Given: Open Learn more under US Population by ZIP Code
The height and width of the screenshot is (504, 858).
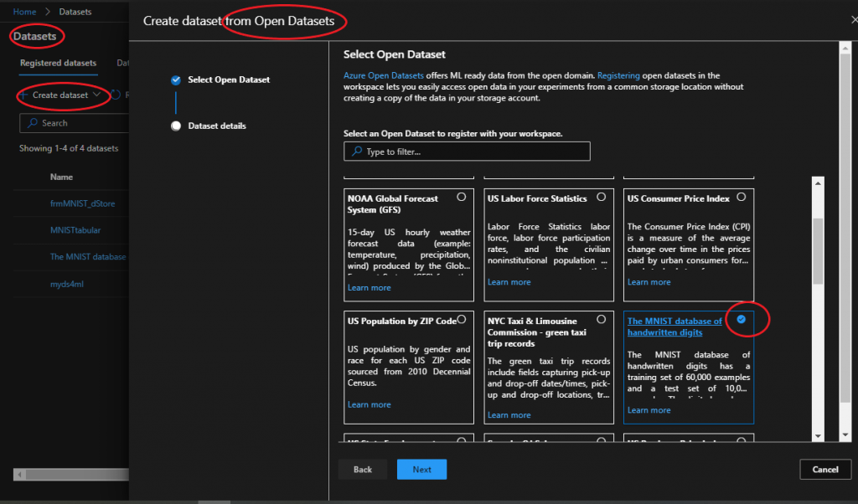Looking at the screenshot, I should coord(370,404).
